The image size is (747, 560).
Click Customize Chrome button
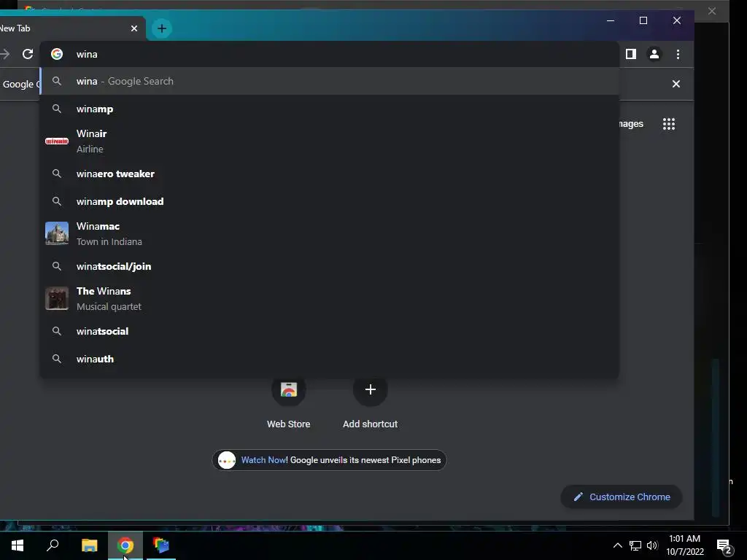[622, 497]
